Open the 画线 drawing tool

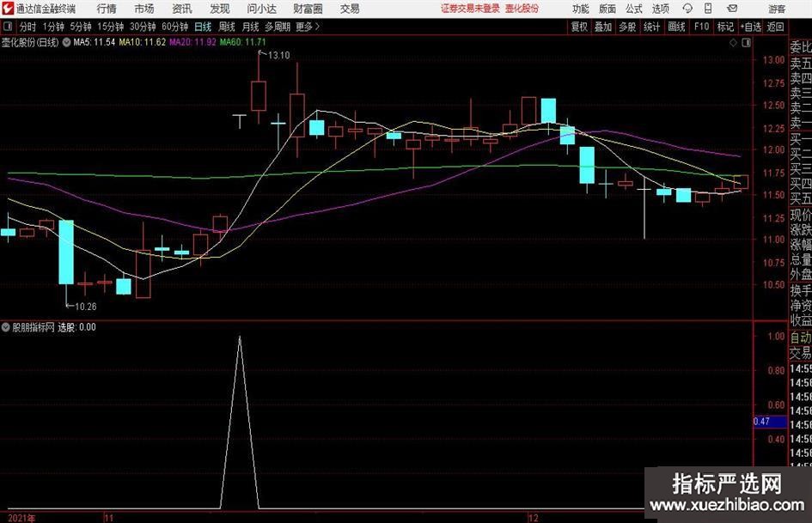(676, 27)
